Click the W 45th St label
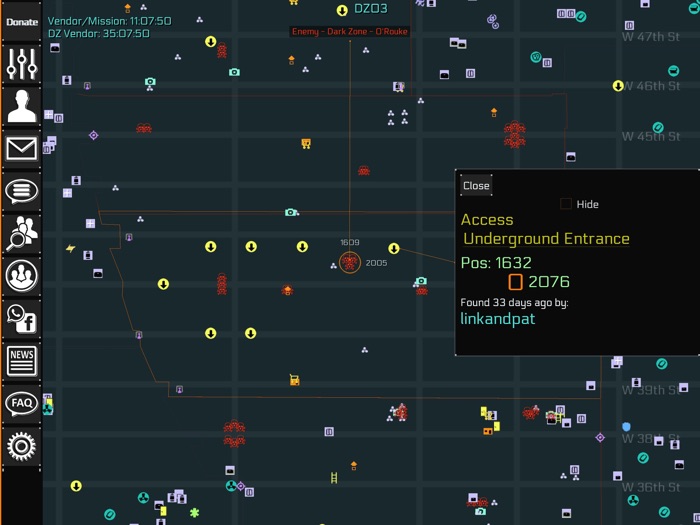 coord(651,136)
